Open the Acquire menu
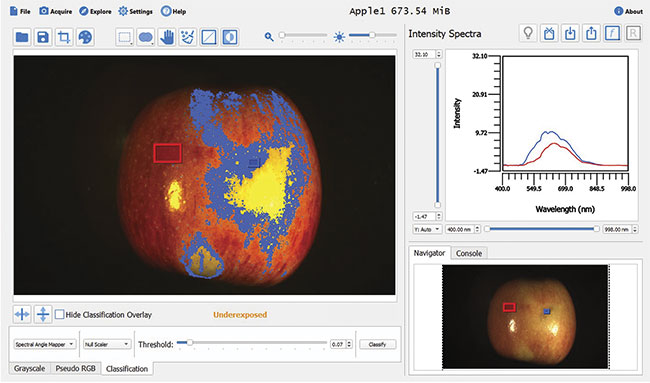Viewport: 650px width, 383px height. pos(56,11)
